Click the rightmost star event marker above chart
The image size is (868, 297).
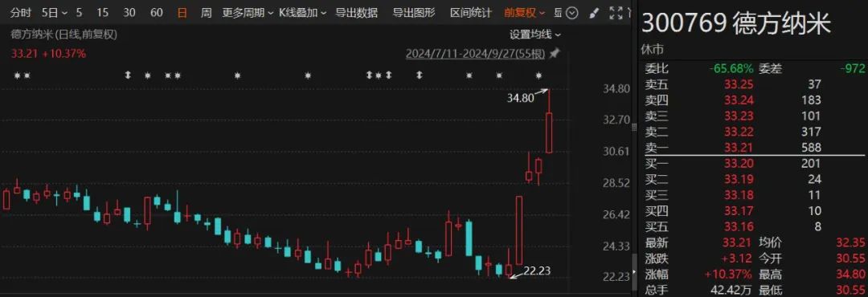[x=538, y=75]
